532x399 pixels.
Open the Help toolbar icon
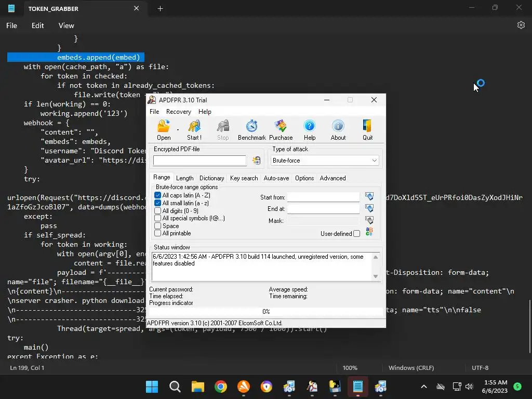pos(310,130)
